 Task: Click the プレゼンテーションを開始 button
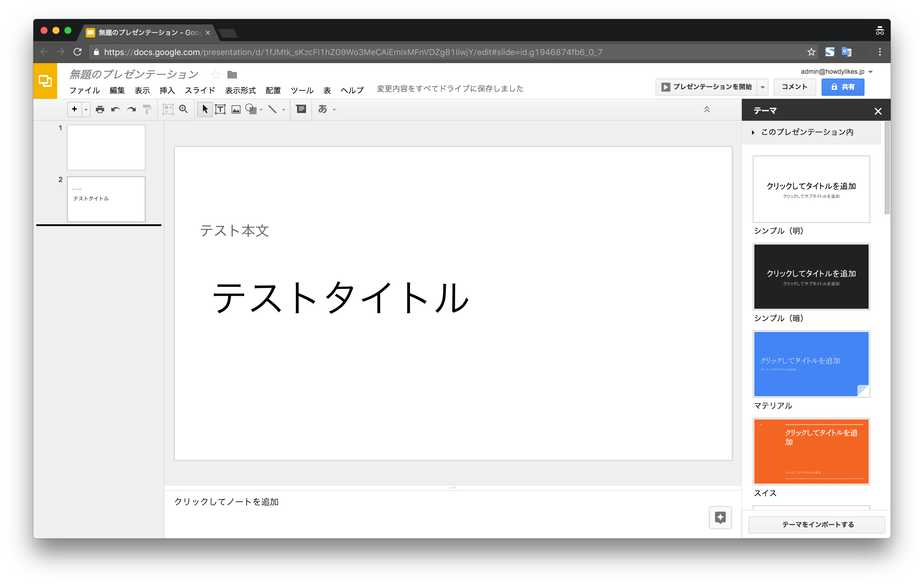pos(707,87)
